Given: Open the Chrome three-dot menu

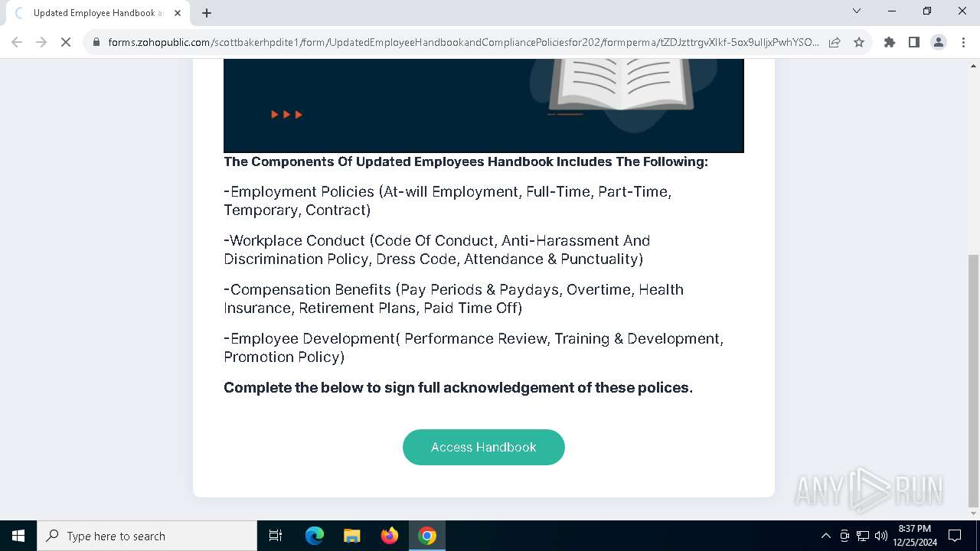Looking at the screenshot, I should click(x=963, y=42).
